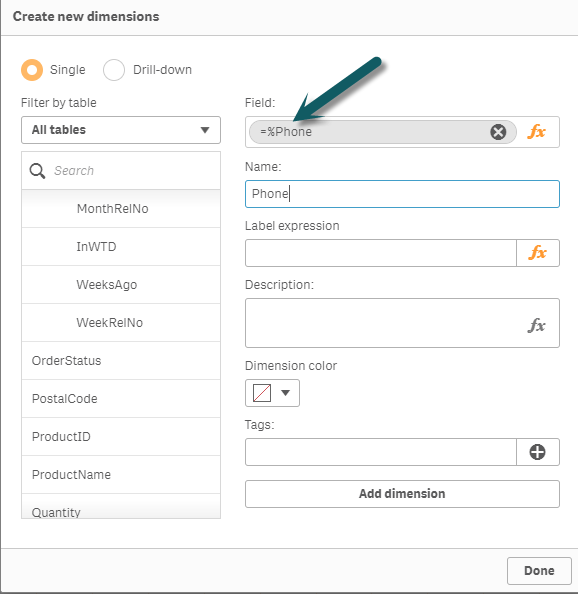578x594 pixels.
Task: Focus the Name input containing Phone
Action: 402,194
